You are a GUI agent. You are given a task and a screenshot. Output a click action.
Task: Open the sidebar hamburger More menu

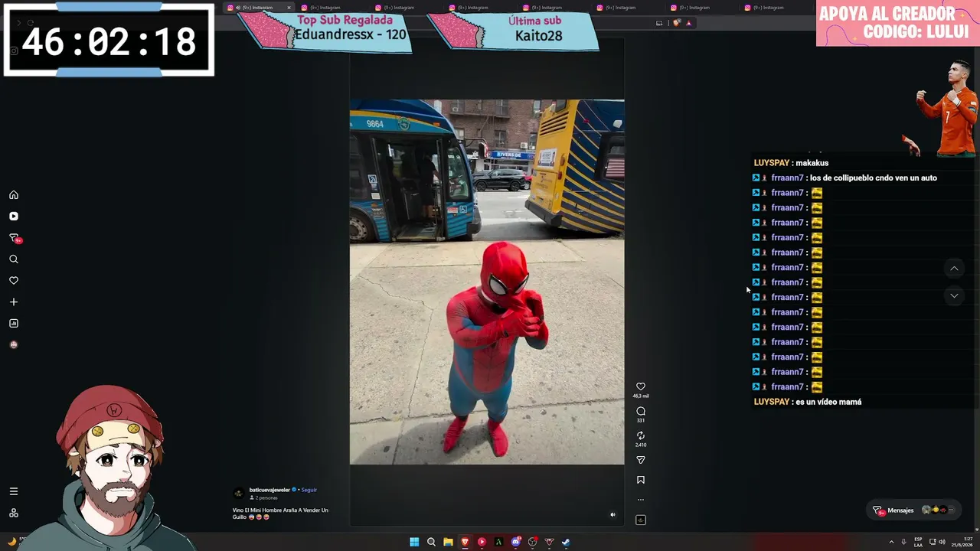click(x=14, y=491)
